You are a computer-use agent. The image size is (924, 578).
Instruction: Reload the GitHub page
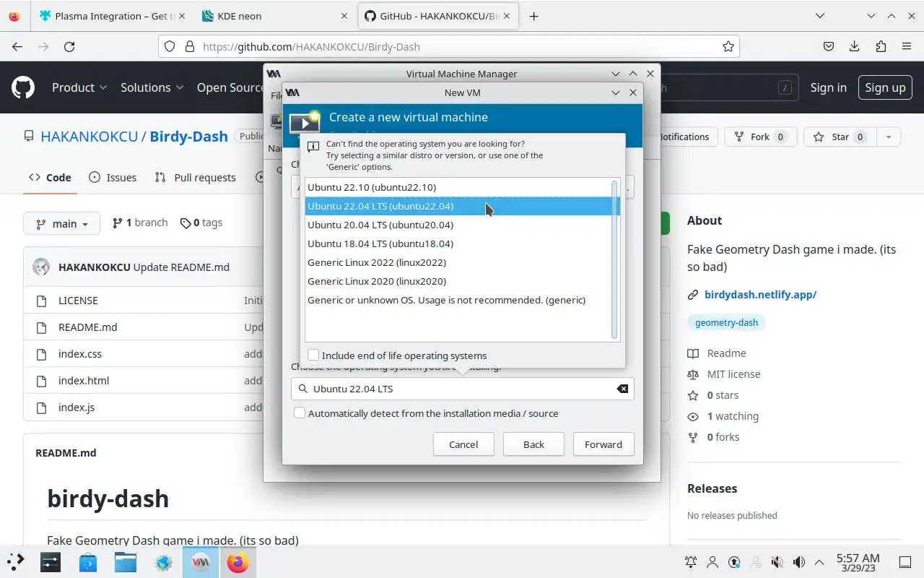(x=69, y=46)
